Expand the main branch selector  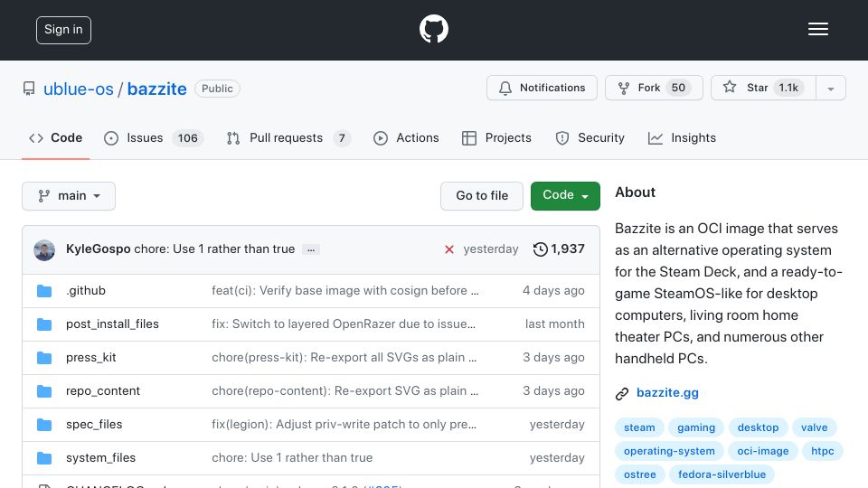[69, 196]
